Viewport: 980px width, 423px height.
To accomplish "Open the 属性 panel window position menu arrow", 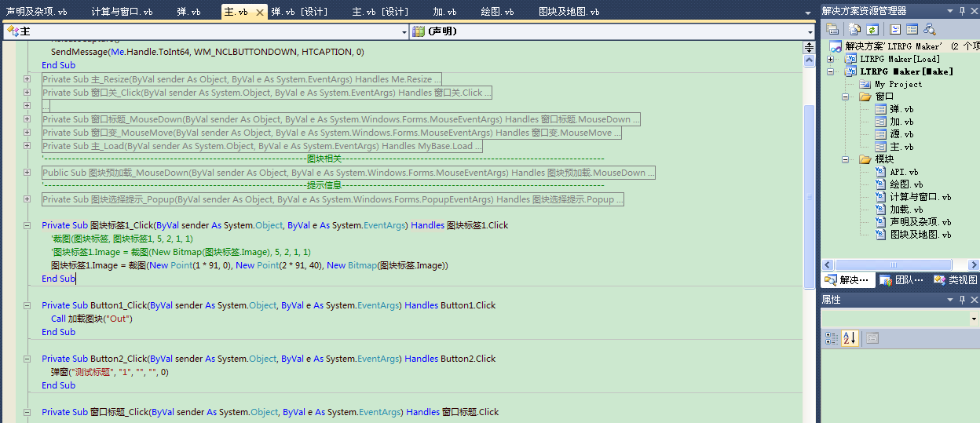I will coord(951,300).
